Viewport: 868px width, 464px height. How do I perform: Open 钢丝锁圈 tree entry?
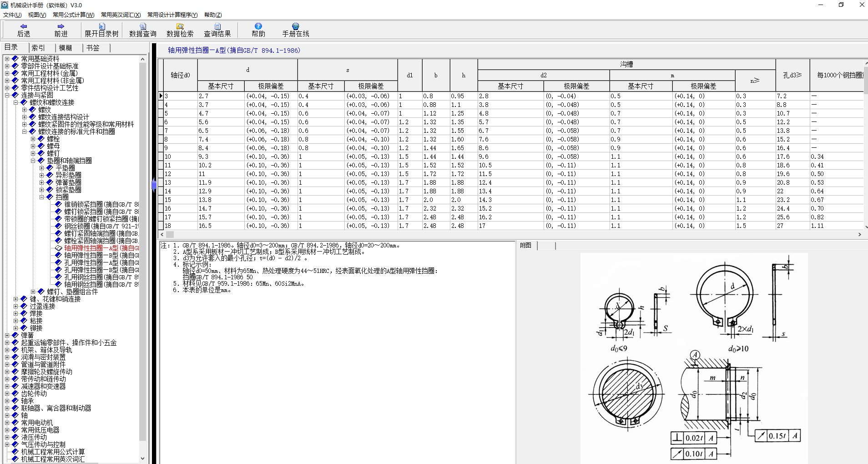click(x=101, y=226)
